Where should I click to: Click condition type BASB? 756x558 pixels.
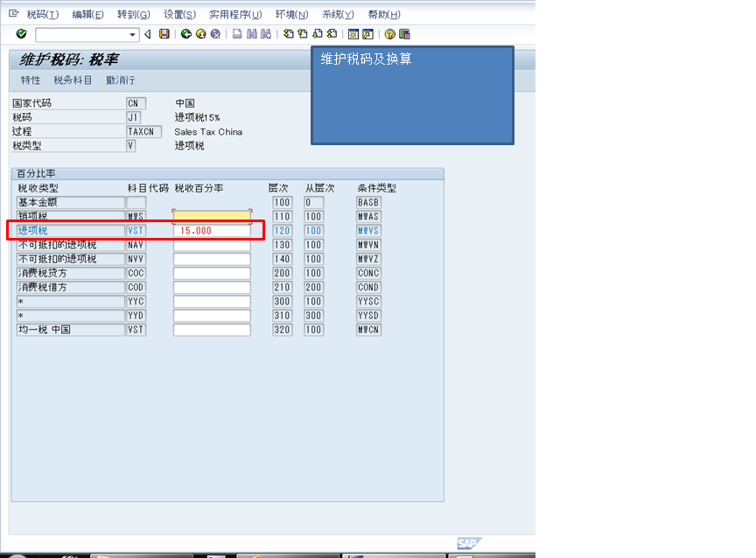click(368, 202)
